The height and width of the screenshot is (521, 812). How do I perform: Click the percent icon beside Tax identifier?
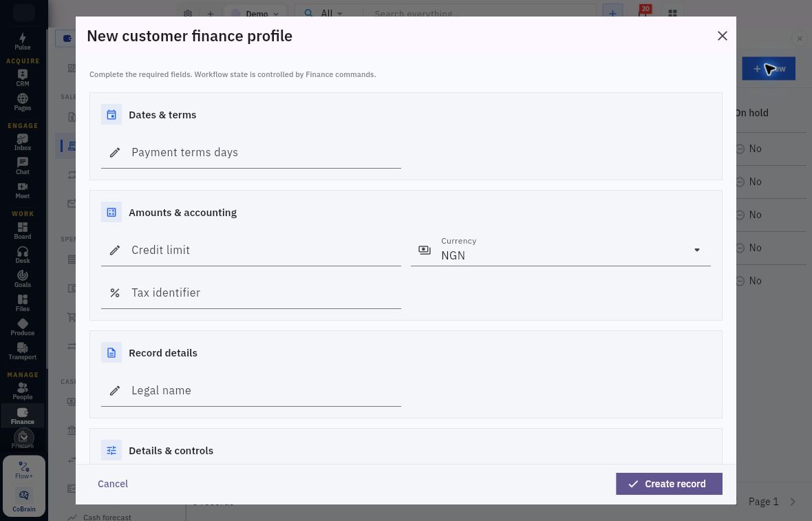(115, 293)
